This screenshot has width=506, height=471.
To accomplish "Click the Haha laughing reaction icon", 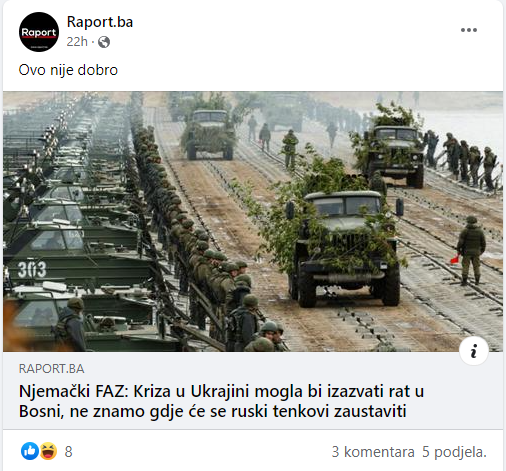I will pos(48,451).
